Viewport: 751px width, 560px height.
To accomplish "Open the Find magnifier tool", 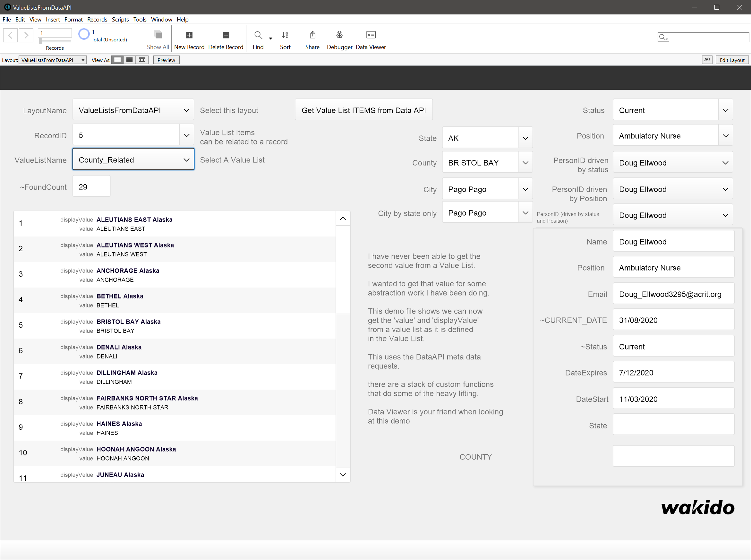I will click(258, 35).
